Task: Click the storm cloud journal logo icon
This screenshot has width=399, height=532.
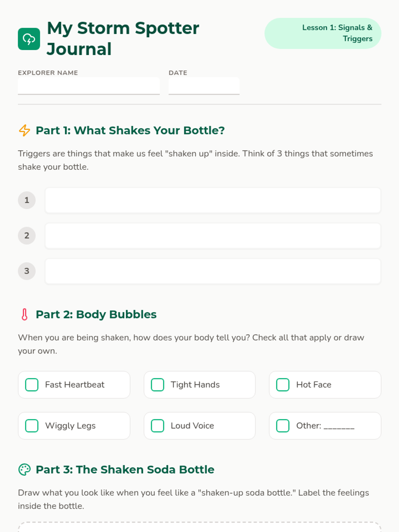Action: (x=29, y=39)
